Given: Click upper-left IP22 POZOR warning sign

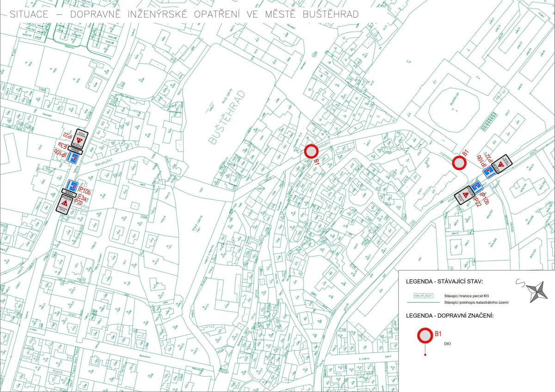Looking at the screenshot, I should (x=81, y=138).
